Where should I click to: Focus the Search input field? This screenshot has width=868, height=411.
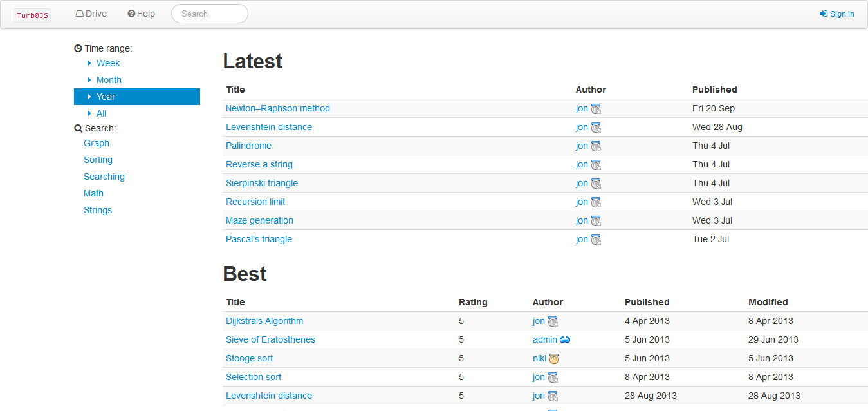coord(210,14)
